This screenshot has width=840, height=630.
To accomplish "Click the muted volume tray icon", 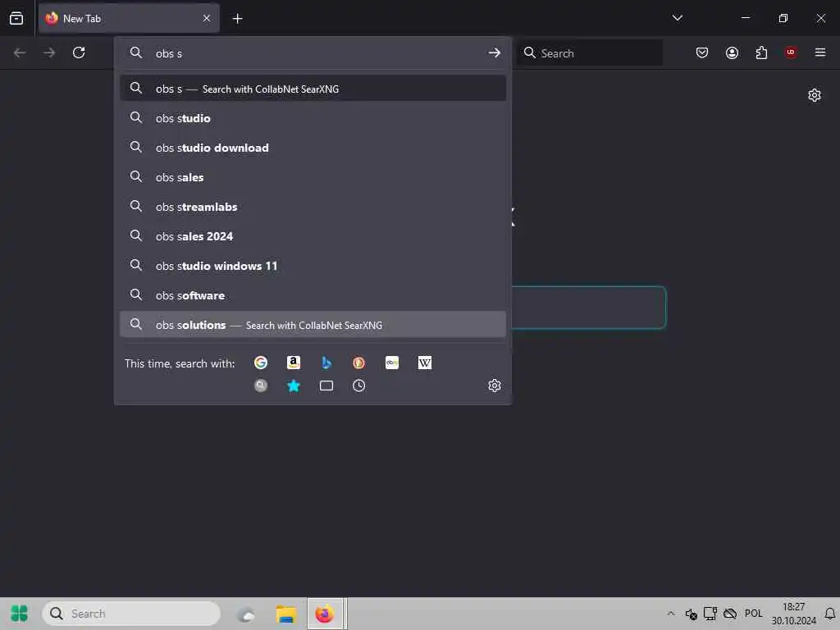I will (691, 614).
